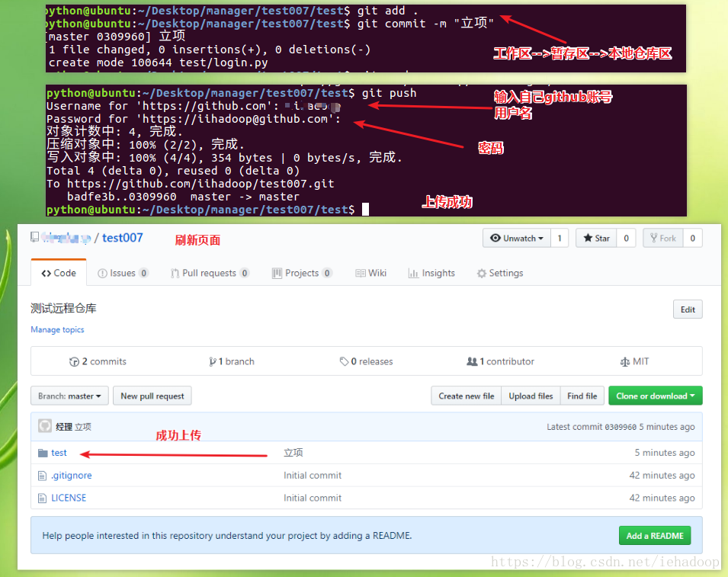Click the branch icon beside 1 branch

click(212, 361)
